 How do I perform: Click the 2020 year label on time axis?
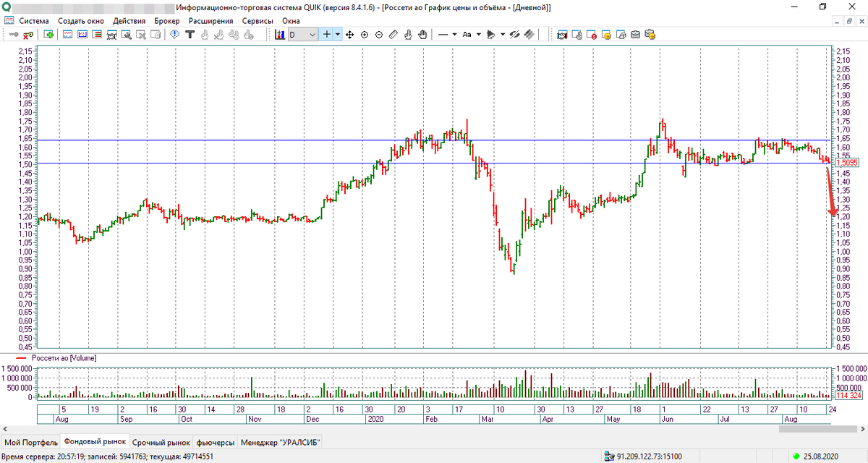click(x=375, y=419)
